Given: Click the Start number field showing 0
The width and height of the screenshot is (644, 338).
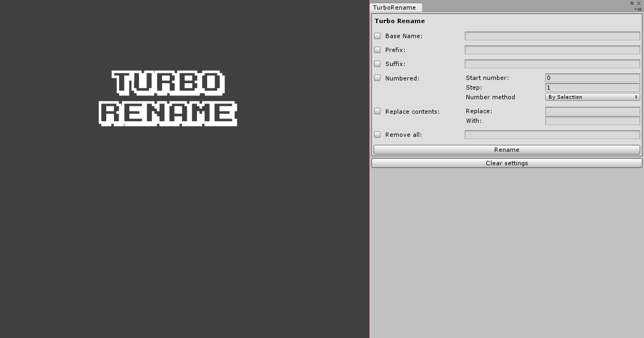Looking at the screenshot, I should [x=592, y=77].
